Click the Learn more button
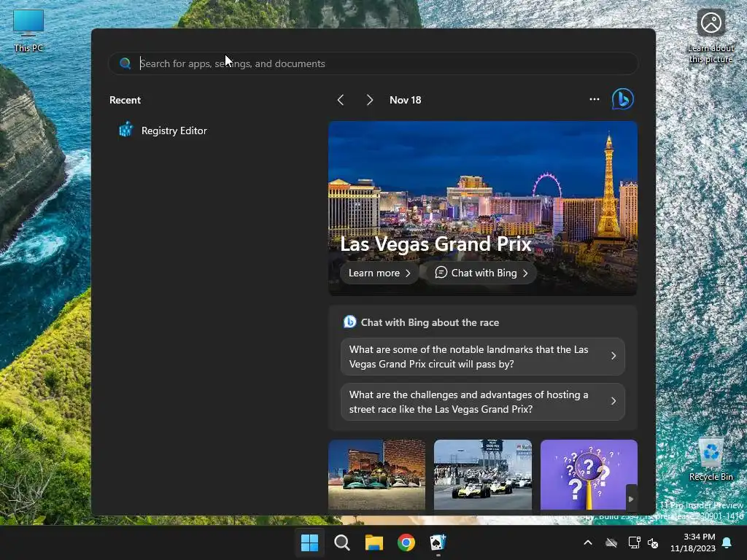 point(379,273)
